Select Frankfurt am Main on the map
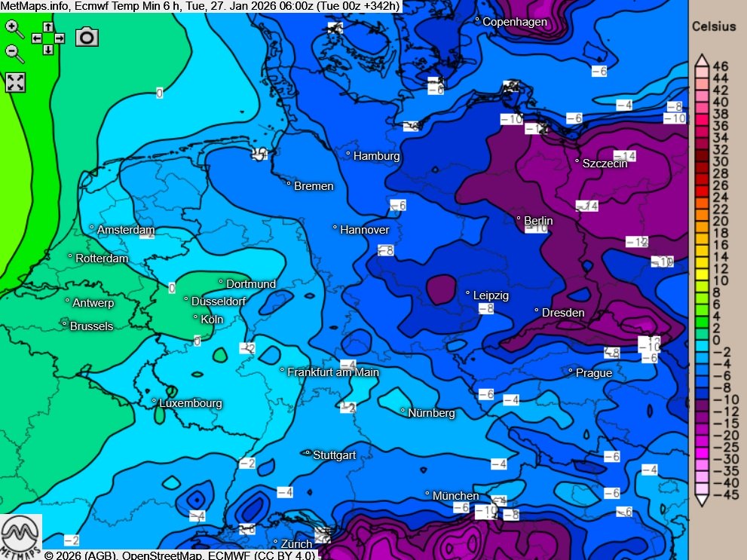Image resolution: width=747 pixels, height=560 pixels. point(332,372)
